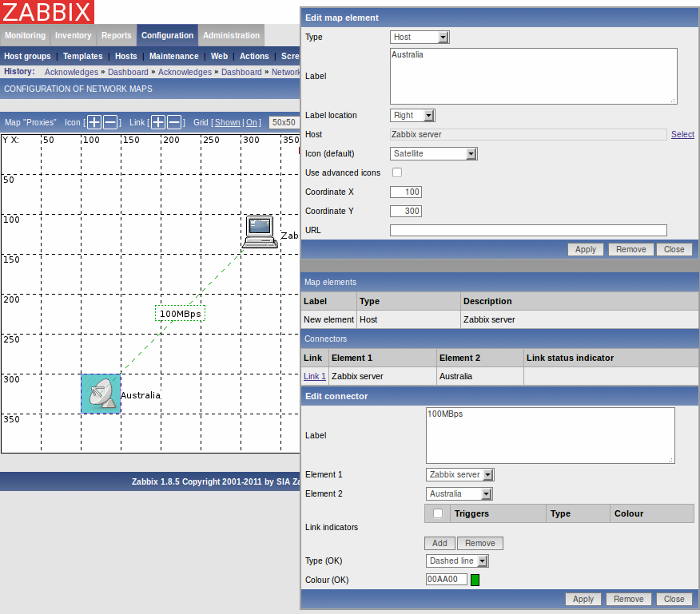Click the ZABBIX logo
The height and width of the screenshot is (614, 700).
pos(47,12)
